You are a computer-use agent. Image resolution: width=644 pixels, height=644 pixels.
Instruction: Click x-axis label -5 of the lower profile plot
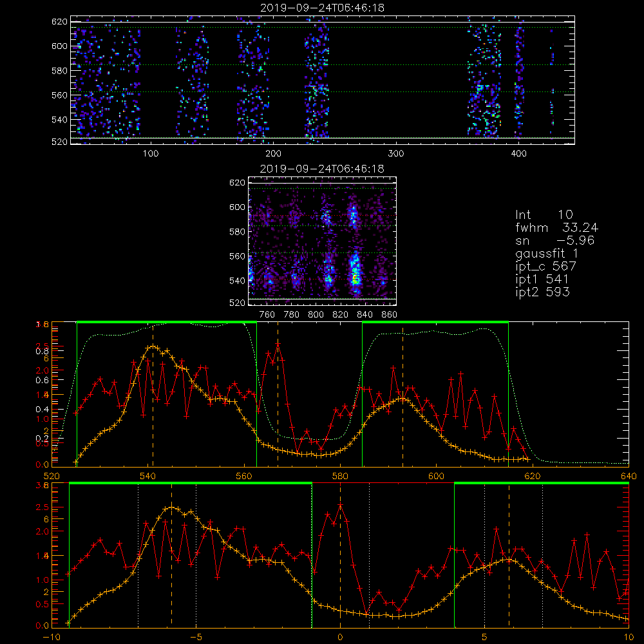(x=196, y=638)
